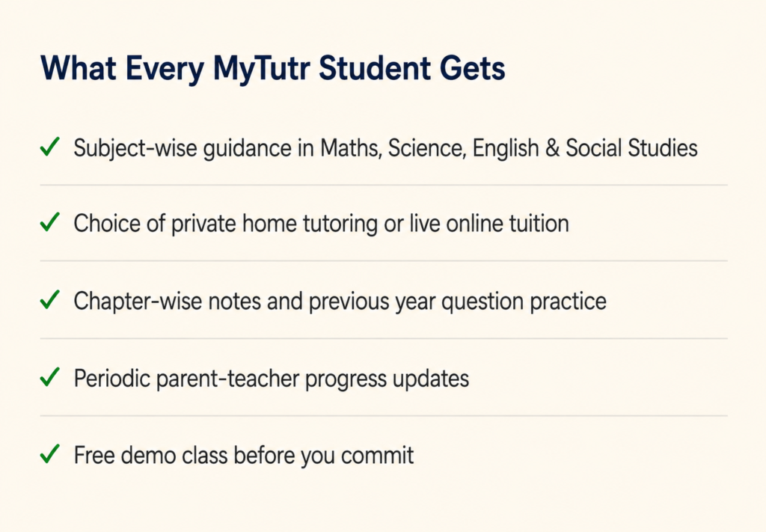The width and height of the screenshot is (766, 532).
Task: Click the word 'MyTutr' in the heading
Action: pyautogui.click(x=261, y=69)
